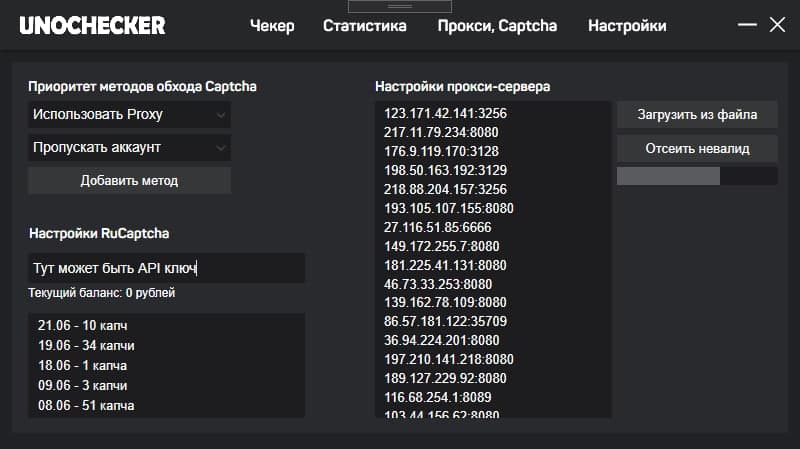This screenshot has height=449, width=800.
Task: Close the UNOCHECKER window
Action: click(777, 24)
